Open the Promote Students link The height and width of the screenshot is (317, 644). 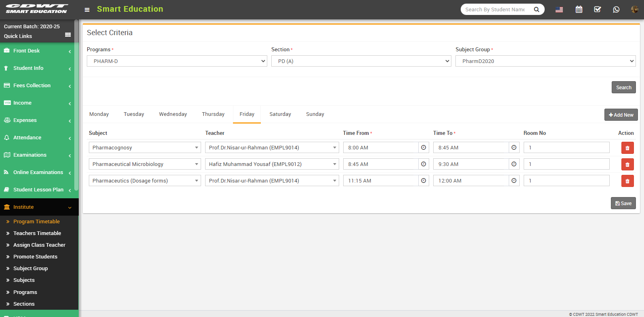(x=35, y=256)
